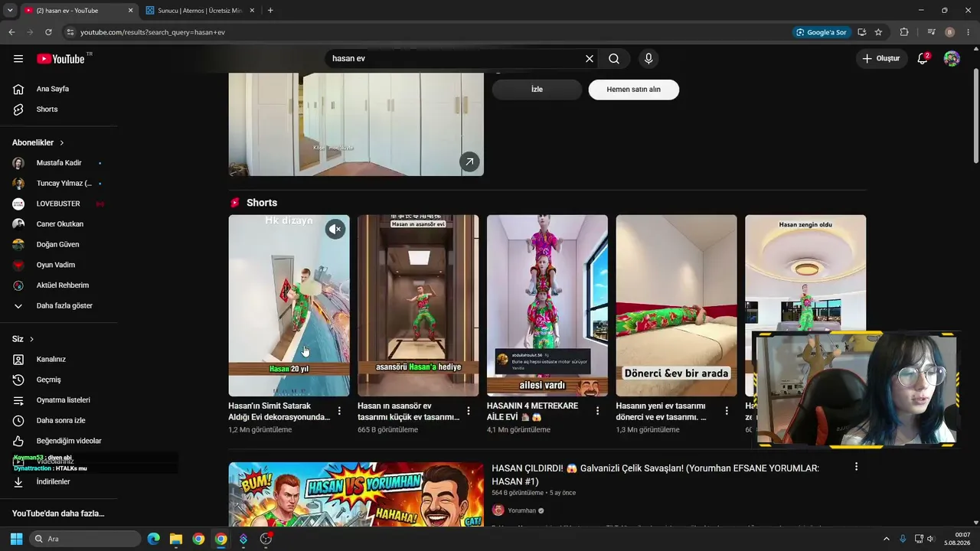Go back with the browser back arrow

point(11,32)
